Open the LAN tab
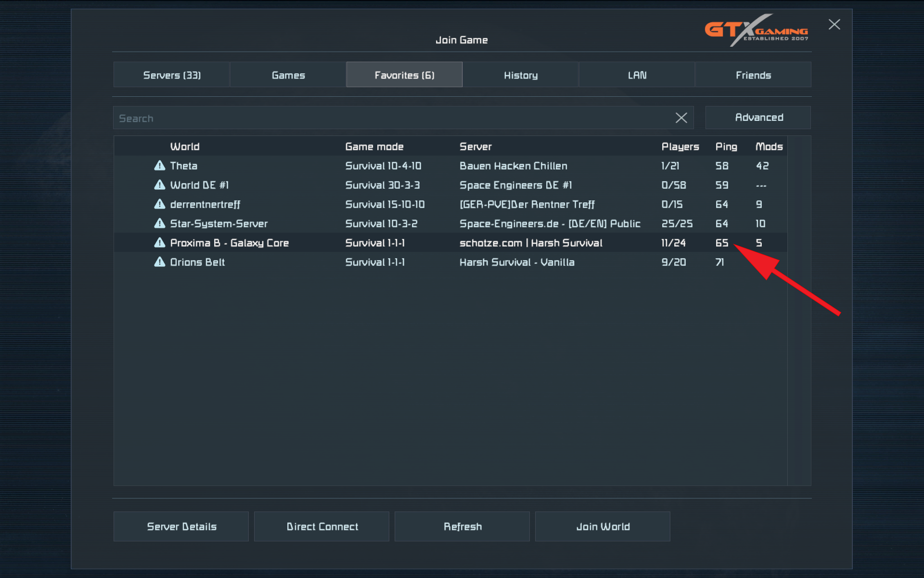This screenshot has height=578, width=924. coord(637,75)
